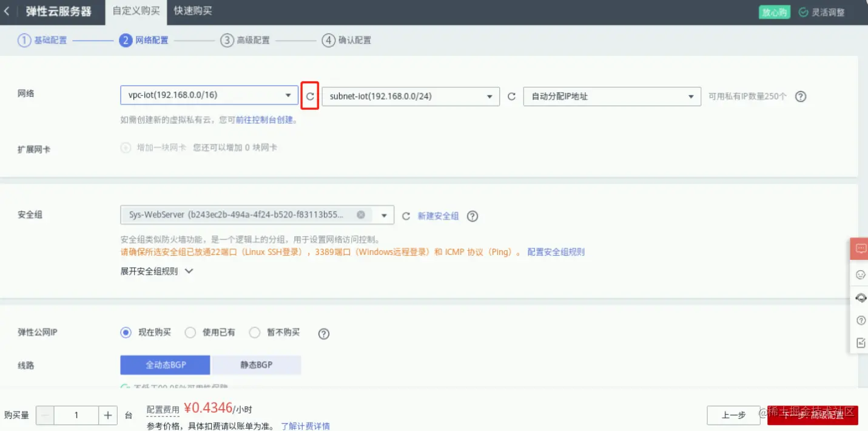Click the ¥0.4346 price text
The height and width of the screenshot is (431, 868).
click(208, 408)
